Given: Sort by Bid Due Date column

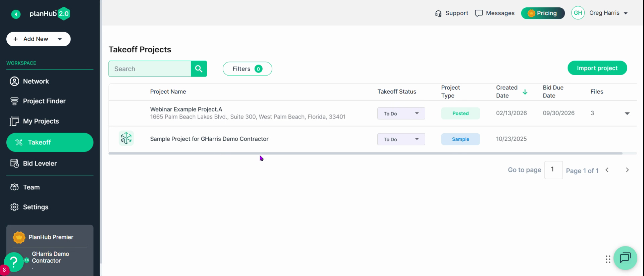Looking at the screenshot, I should click(x=553, y=92).
